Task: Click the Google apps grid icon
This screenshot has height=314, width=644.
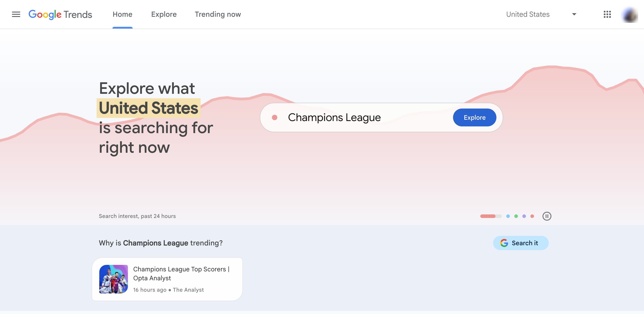Action: [608, 14]
